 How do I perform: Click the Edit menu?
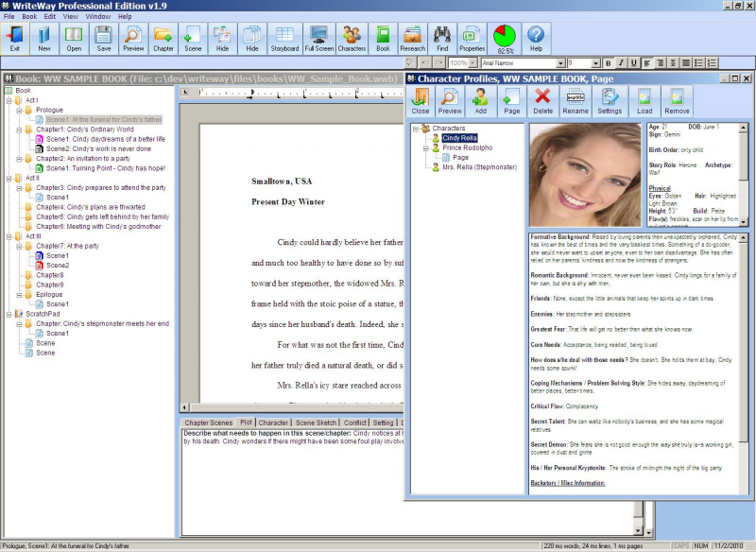pos(50,16)
